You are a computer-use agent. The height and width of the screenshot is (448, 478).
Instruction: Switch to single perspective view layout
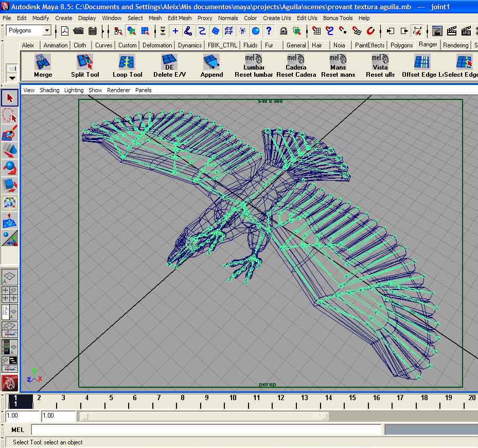click(10, 277)
